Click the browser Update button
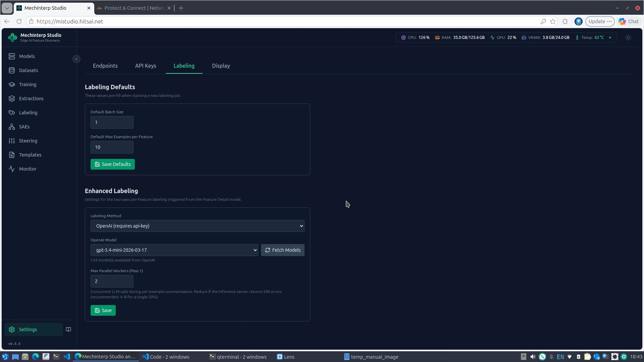 600,21
